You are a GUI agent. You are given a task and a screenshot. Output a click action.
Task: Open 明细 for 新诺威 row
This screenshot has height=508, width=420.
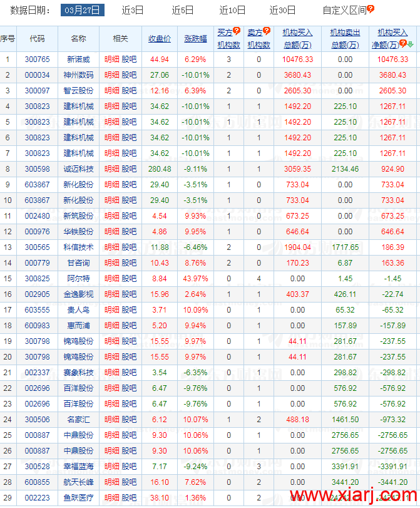click(x=111, y=60)
